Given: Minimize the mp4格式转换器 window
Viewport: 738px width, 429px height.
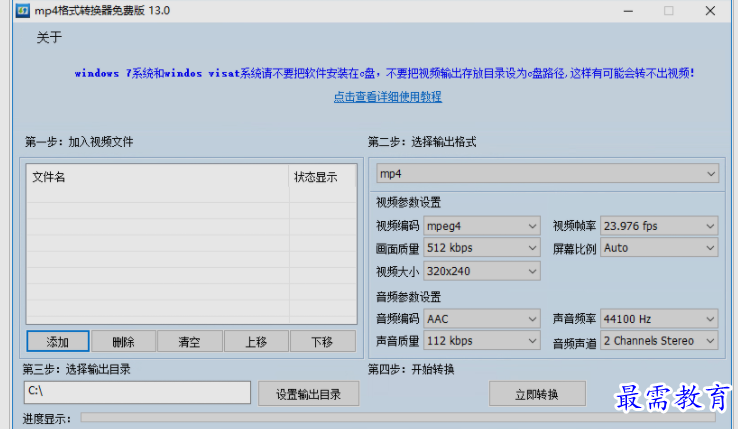Looking at the screenshot, I should tap(628, 11).
